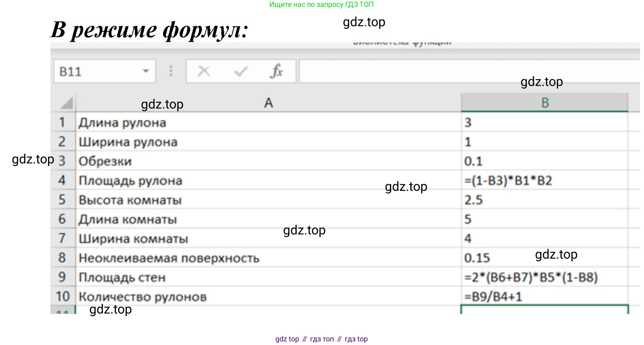This screenshot has height=345, width=644.
Task: Click cell 'Обрезки'
Action: click(x=269, y=161)
